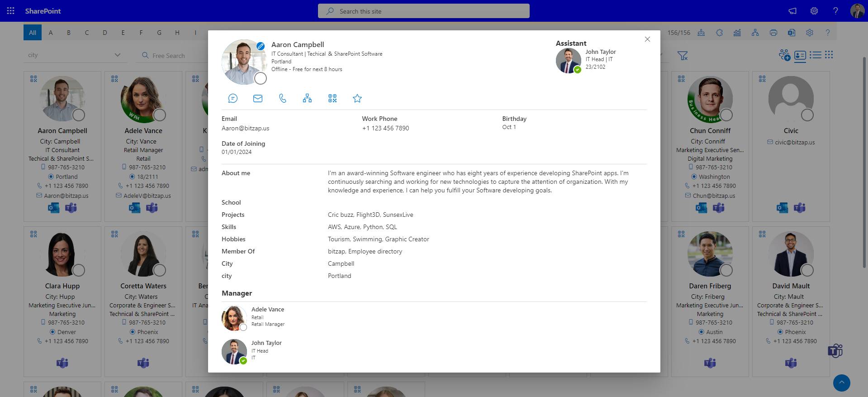Click the Search this site box

click(x=424, y=11)
